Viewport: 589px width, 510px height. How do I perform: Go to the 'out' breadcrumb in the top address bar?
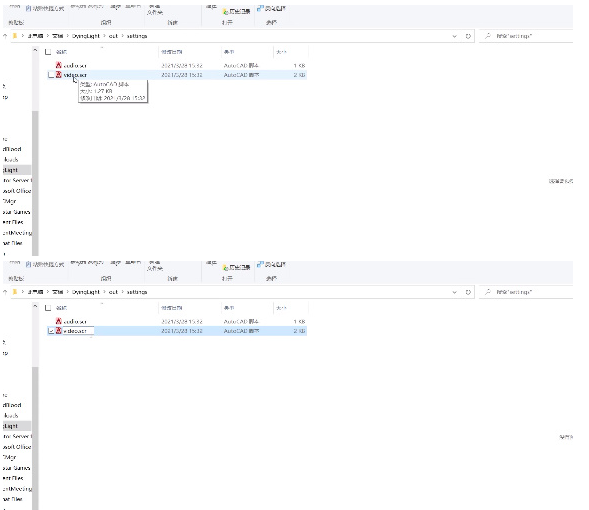pos(113,36)
